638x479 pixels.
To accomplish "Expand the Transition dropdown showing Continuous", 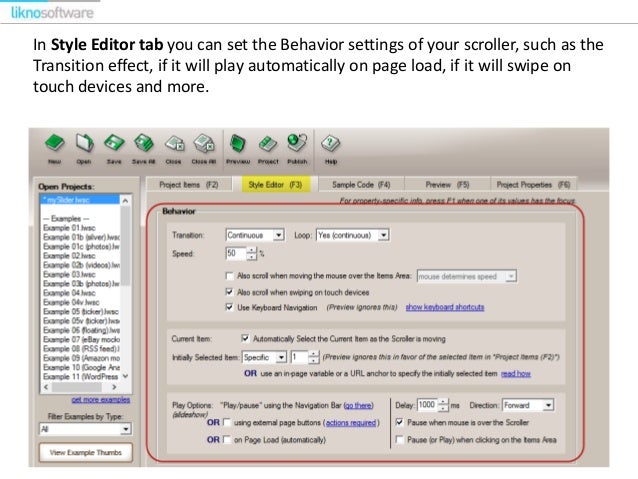I will pos(278,235).
